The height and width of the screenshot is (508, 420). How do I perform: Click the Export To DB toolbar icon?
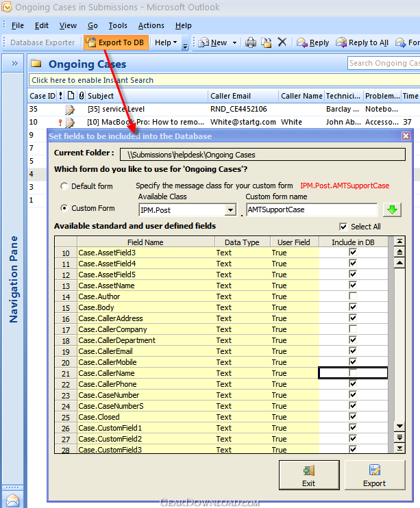tap(91, 42)
